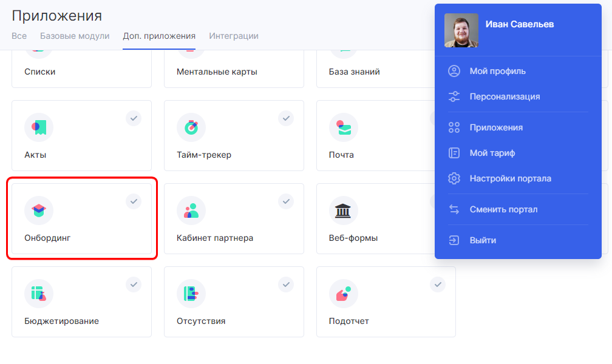Toggle the checkmark on Кабинет партнера card
Screen dimensions: 612x364
click(x=286, y=201)
